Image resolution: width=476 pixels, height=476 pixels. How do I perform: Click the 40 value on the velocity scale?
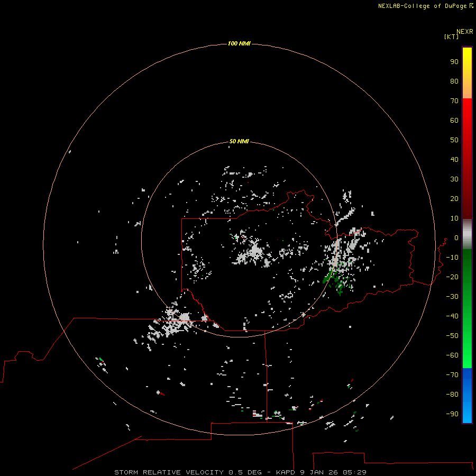(x=454, y=159)
